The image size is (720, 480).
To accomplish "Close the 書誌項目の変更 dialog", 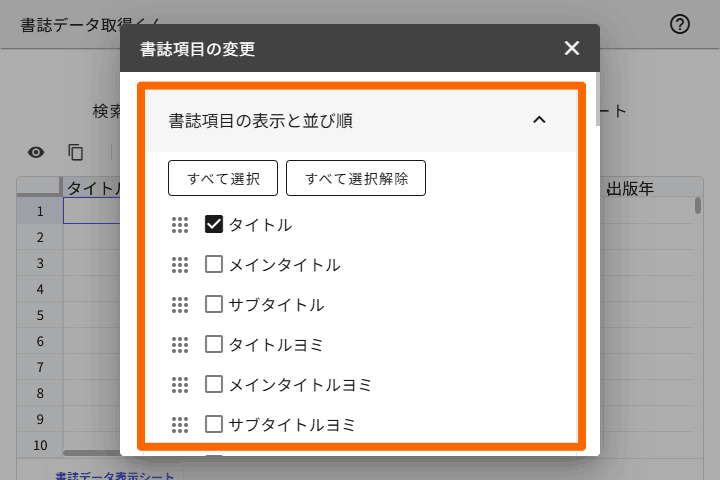I will click(x=572, y=48).
